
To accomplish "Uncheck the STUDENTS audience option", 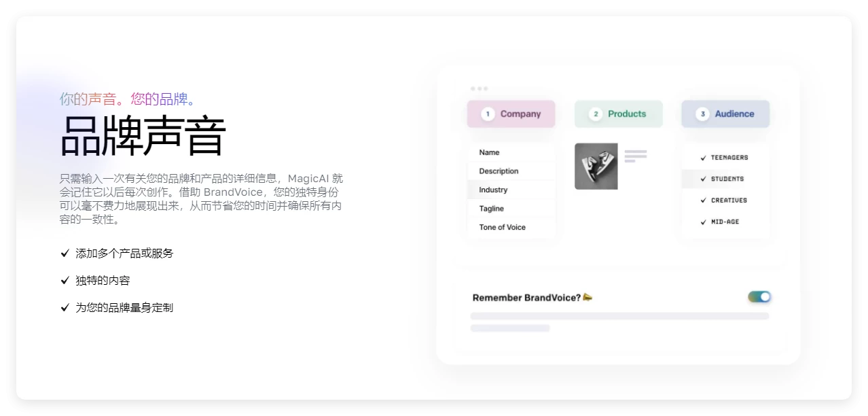I will coord(704,179).
